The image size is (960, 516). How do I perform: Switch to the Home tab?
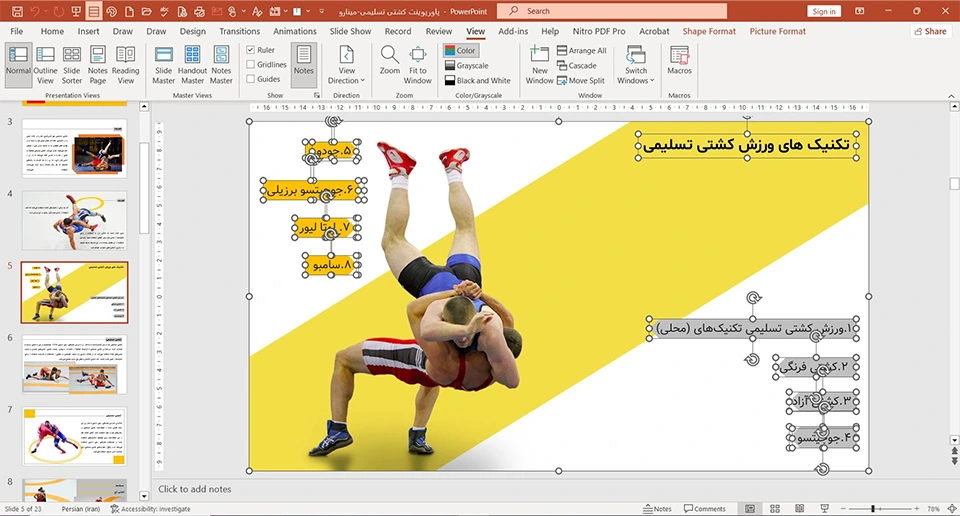coord(52,31)
